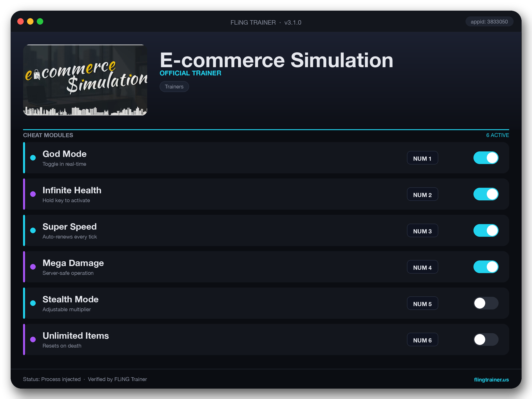This screenshot has width=532, height=399.
Task: Select the Mega Damage title text
Action: pos(73,263)
